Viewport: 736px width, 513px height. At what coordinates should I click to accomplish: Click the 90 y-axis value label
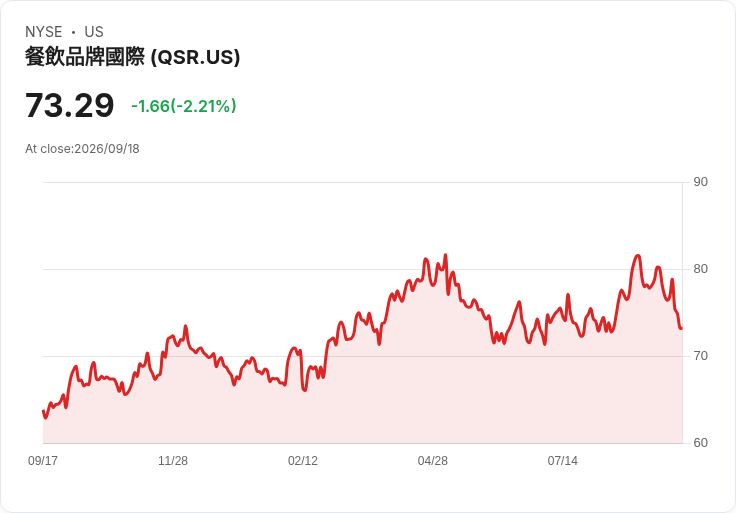coord(700,182)
